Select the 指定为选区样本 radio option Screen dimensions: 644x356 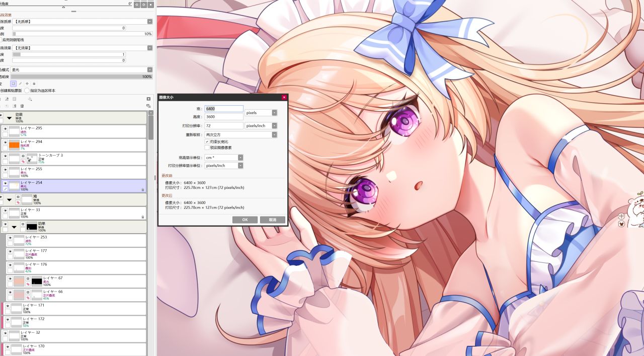27,91
